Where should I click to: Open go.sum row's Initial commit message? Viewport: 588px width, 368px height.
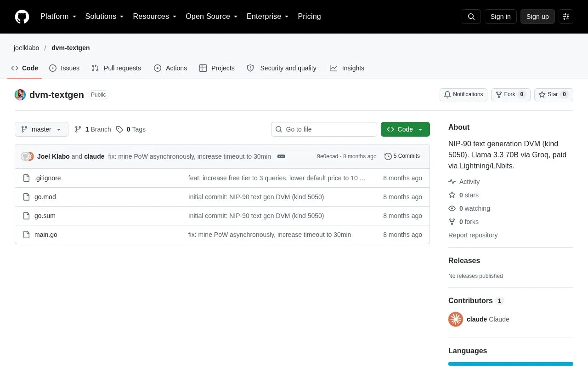[256, 216]
